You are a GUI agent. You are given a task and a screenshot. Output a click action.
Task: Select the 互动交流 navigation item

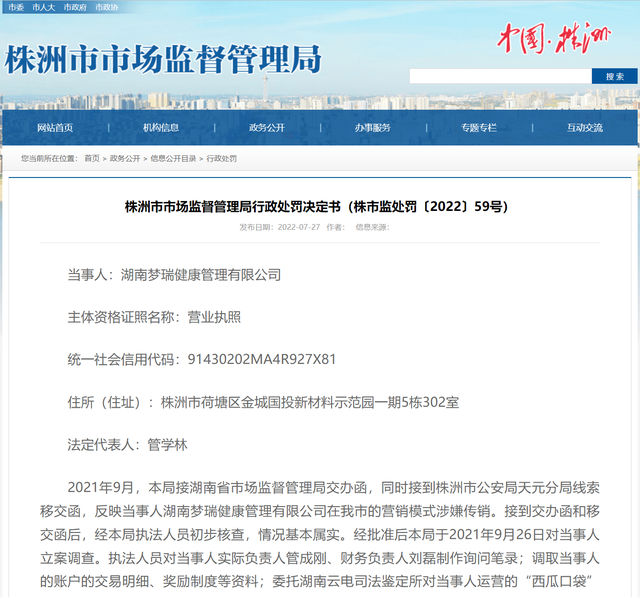tap(585, 128)
